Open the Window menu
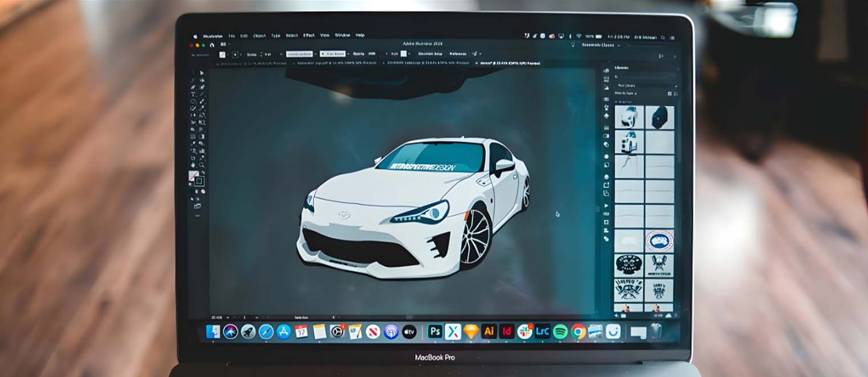The height and width of the screenshot is (377, 868). (x=342, y=35)
